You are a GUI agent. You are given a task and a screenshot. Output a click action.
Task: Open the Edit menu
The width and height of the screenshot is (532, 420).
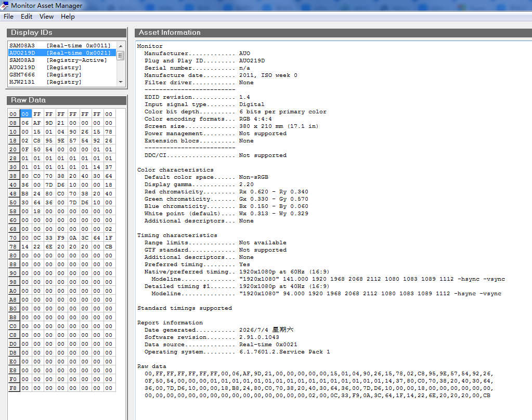[27, 17]
